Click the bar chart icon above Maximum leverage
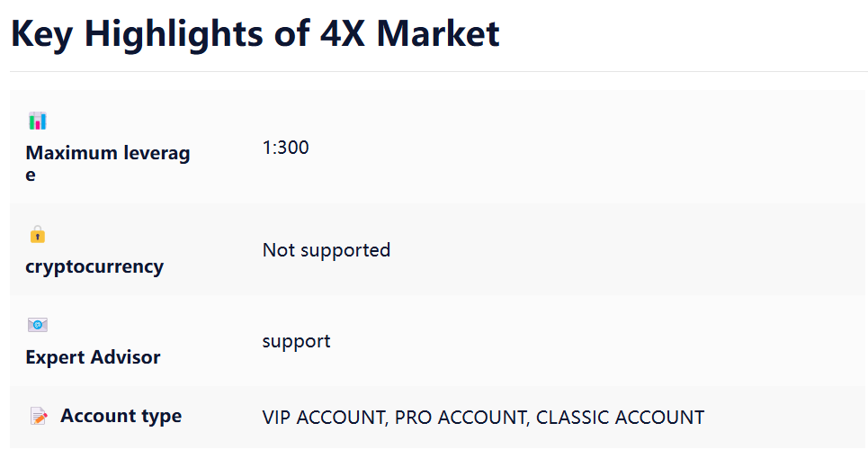The width and height of the screenshot is (868, 450). click(x=38, y=121)
